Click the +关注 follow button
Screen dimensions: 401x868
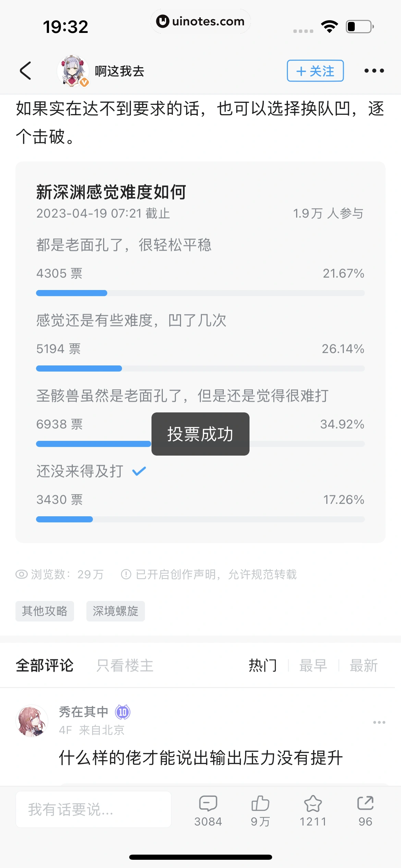click(x=315, y=71)
